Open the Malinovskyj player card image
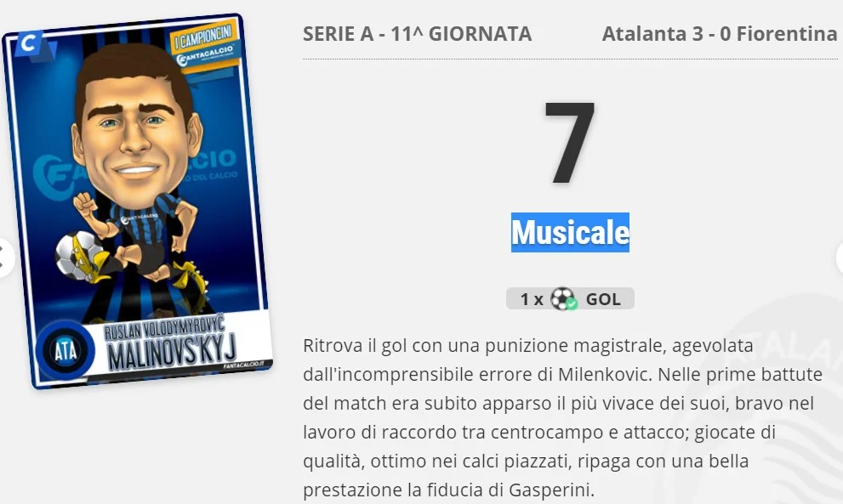Image resolution: width=843 pixels, height=504 pixels. (137, 201)
